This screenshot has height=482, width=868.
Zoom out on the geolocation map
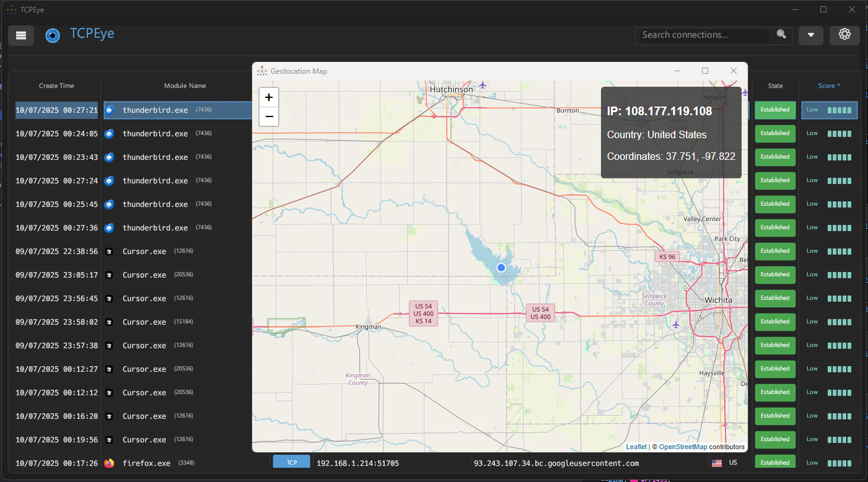pos(269,116)
